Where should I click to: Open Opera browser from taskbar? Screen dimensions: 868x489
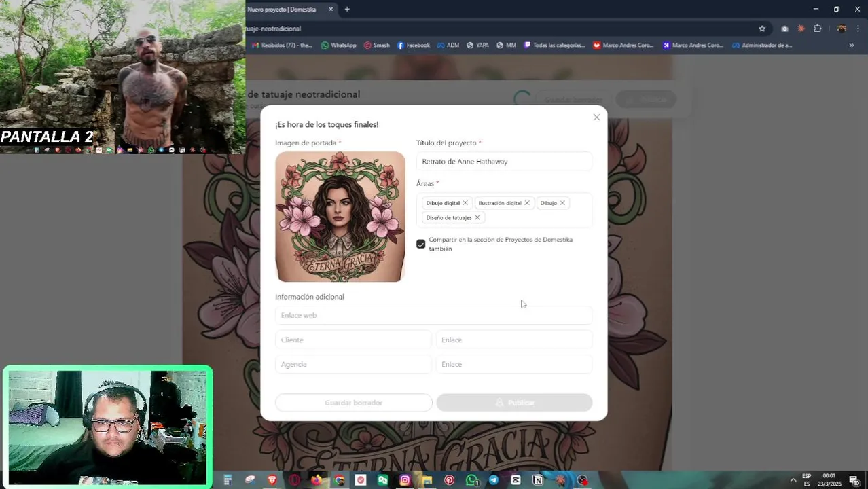295,480
